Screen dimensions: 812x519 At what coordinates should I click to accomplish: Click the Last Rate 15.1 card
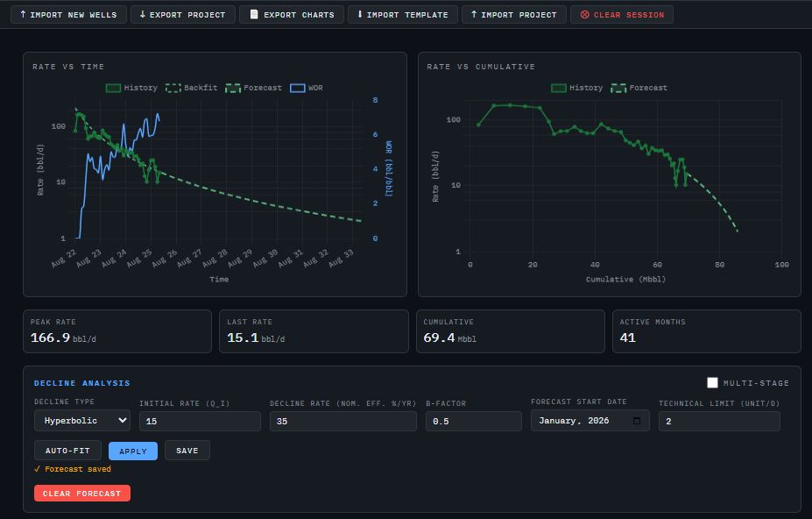coord(314,331)
